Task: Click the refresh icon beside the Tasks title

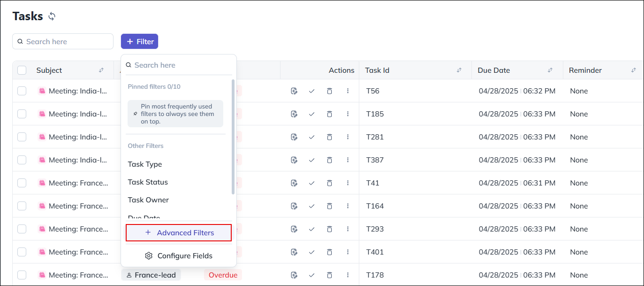Action: click(52, 16)
